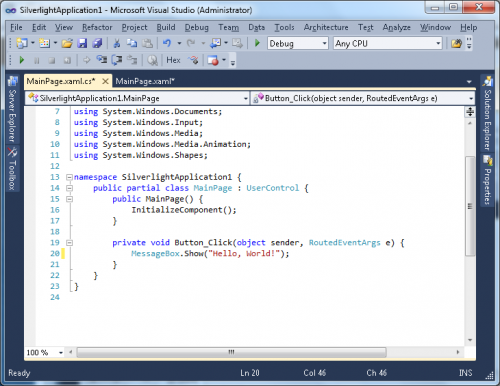This screenshot has height=386, width=500.
Task: Open the New Project dropdown arrow
Action: click(x=33, y=43)
